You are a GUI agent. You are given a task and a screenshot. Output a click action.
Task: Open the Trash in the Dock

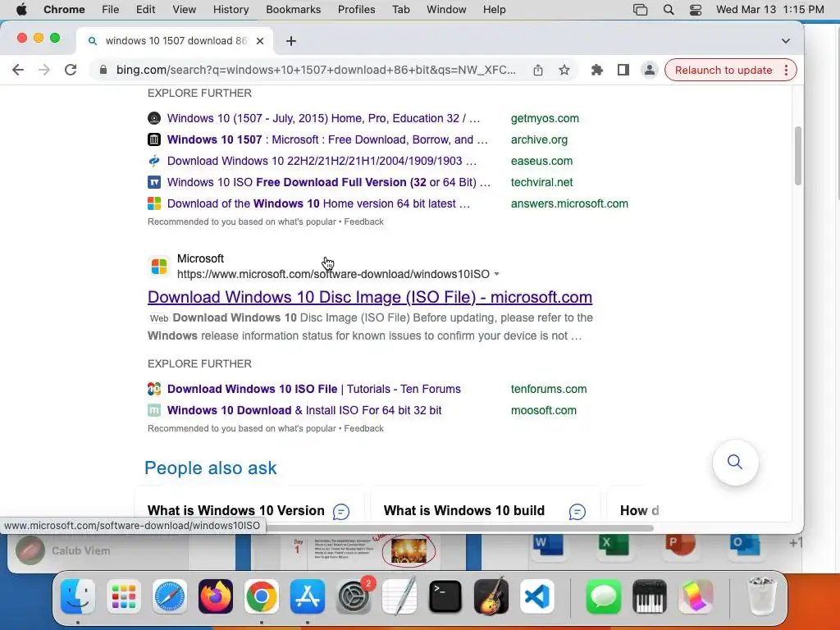tap(761, 596)
